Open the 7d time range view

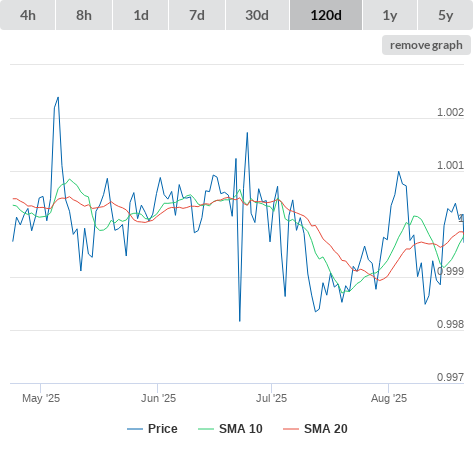197,15
